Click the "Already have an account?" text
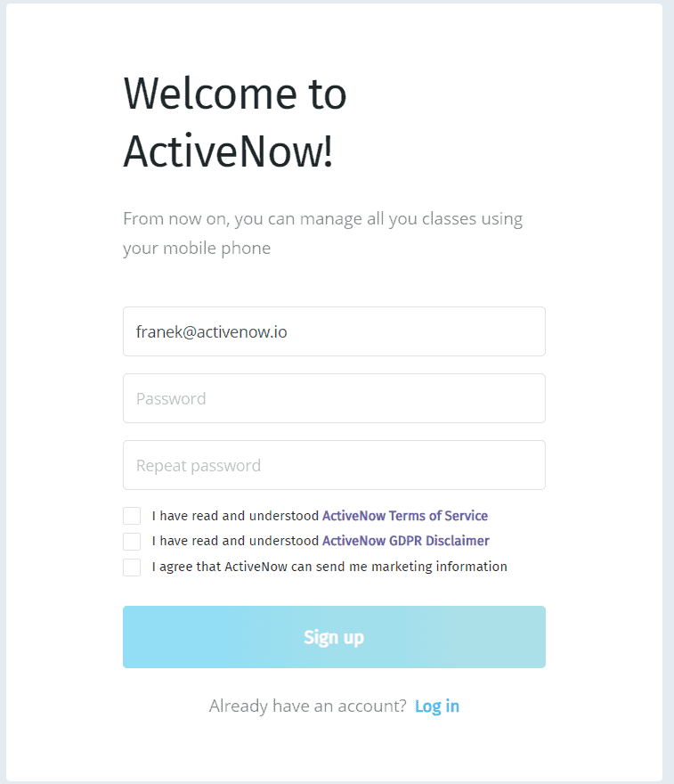 click(x=308, y=706)
